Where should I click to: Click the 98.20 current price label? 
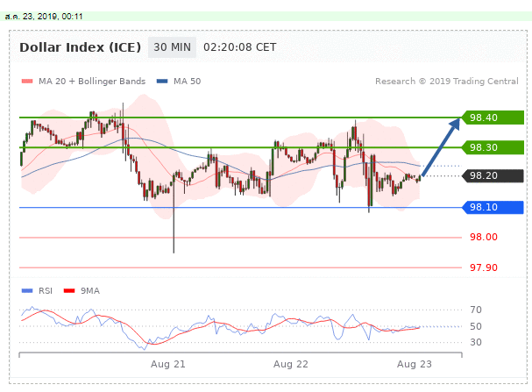tap(493, 175)
